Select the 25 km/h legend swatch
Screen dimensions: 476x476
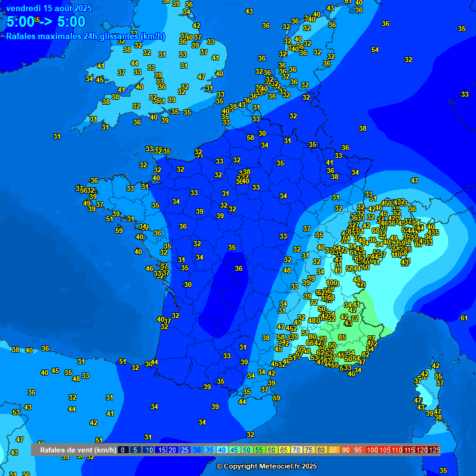pyautogui.click(x=185, y=450)
